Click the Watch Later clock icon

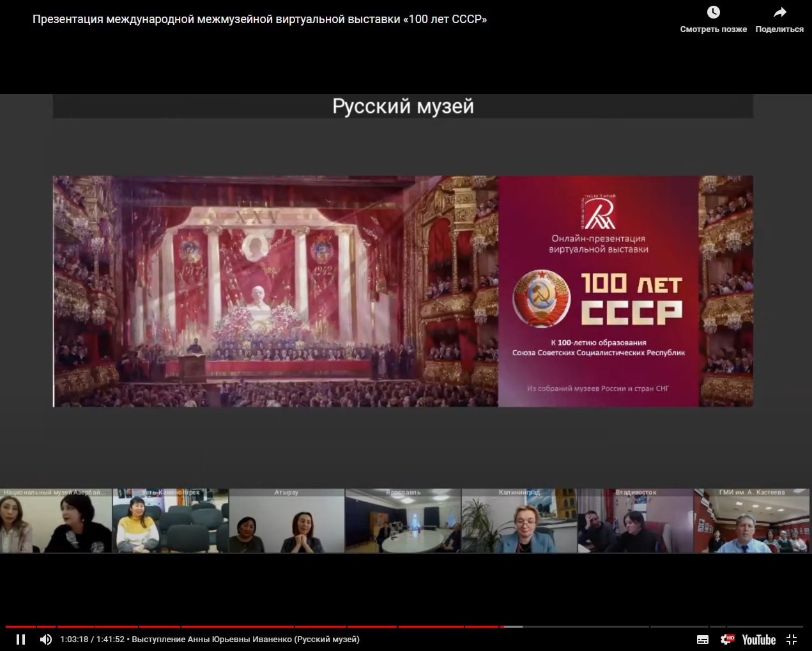[713, 13]
